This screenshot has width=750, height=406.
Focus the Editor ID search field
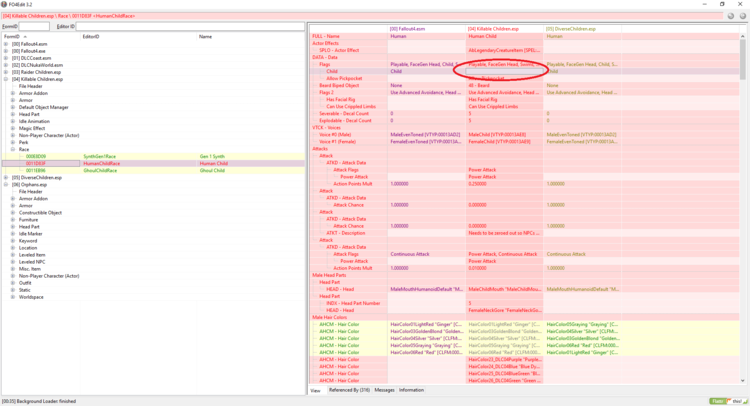190,26
